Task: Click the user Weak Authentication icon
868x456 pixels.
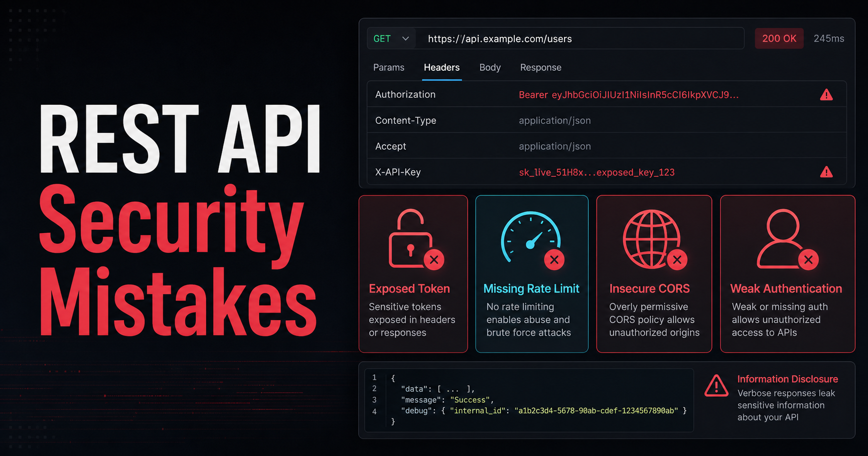Action: point(788,239)
